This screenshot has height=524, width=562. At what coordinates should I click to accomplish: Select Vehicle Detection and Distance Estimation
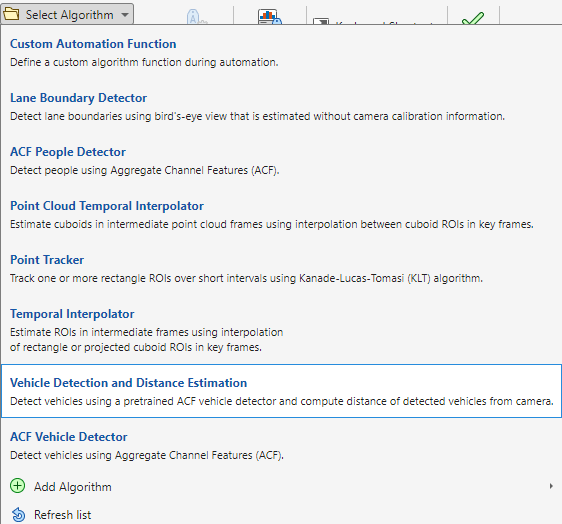pos(281,391)
